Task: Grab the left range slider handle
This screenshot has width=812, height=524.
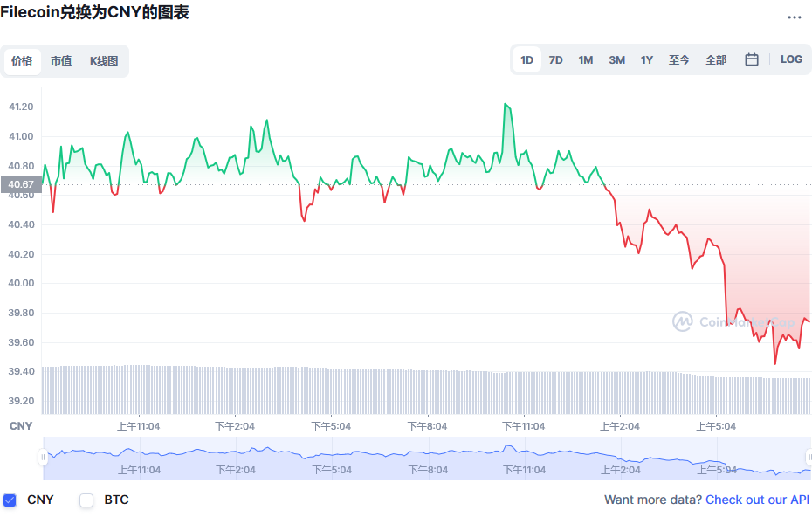Action: (x=43, y=458)
